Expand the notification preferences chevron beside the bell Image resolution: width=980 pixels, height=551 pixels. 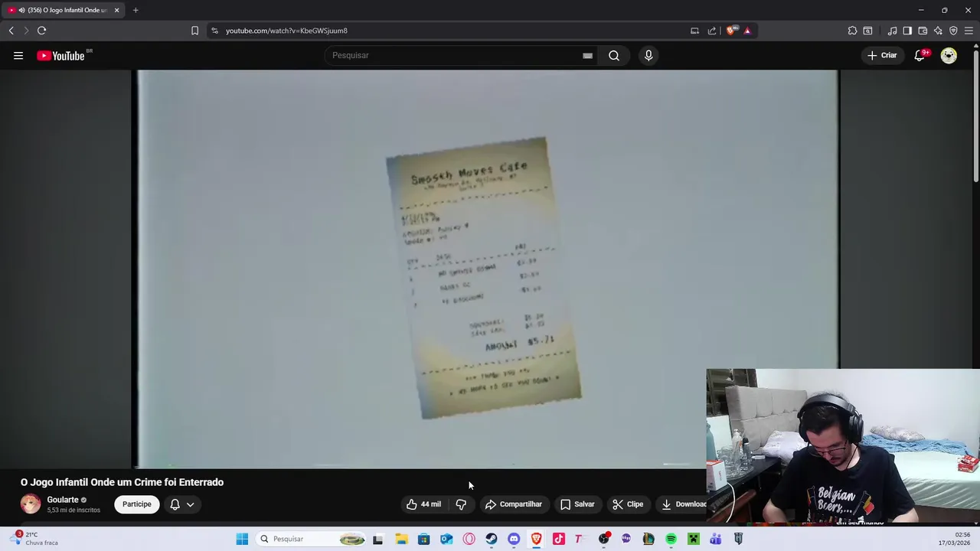coord(190,504)
